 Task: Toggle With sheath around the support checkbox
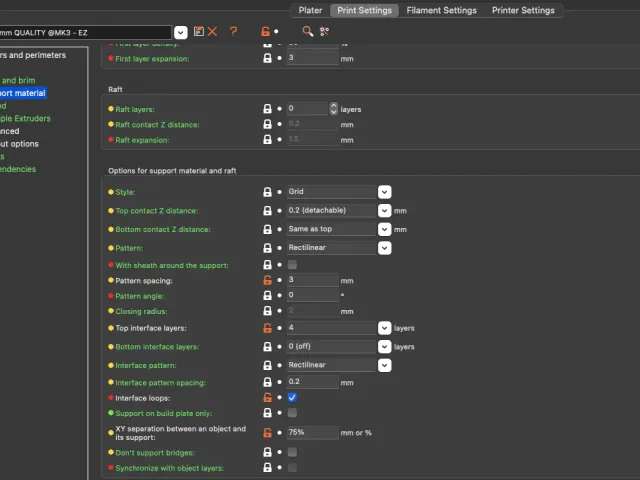(292, 265)
